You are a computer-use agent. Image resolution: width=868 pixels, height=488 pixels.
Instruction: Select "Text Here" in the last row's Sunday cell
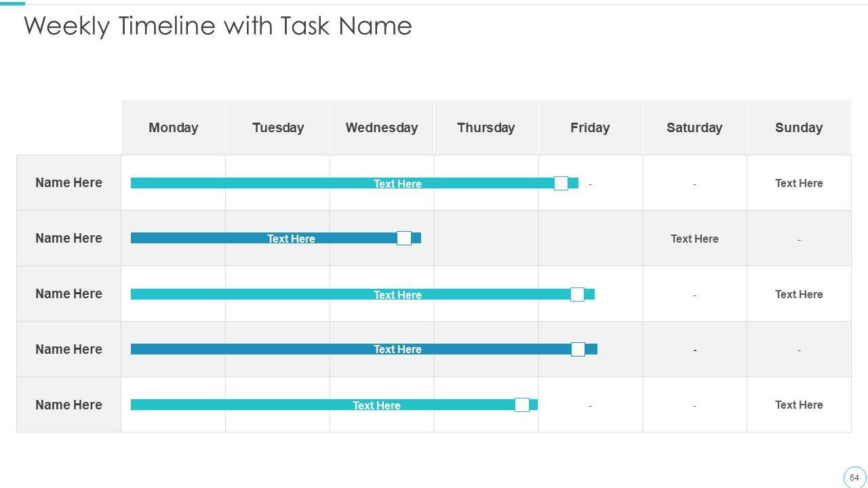[799, 405]
